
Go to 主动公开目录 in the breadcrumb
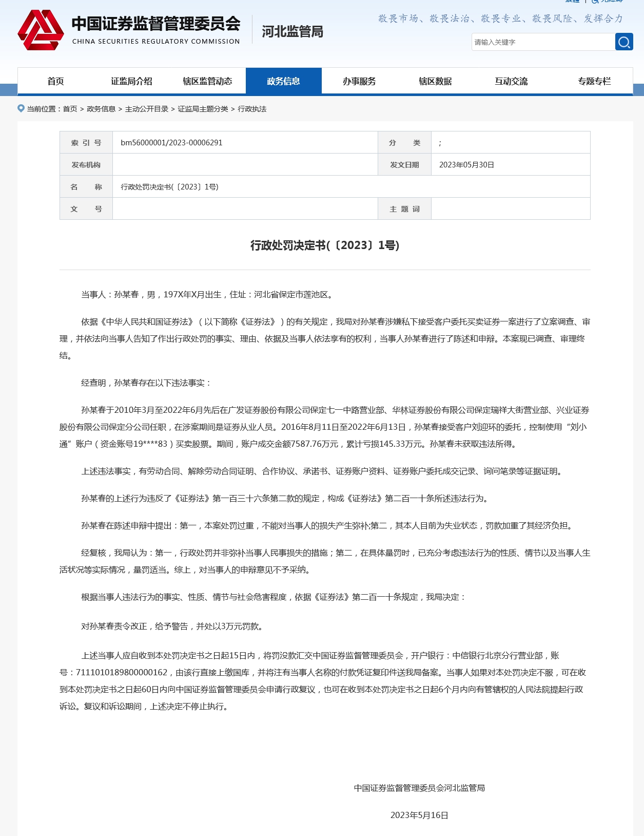[147, 109]
